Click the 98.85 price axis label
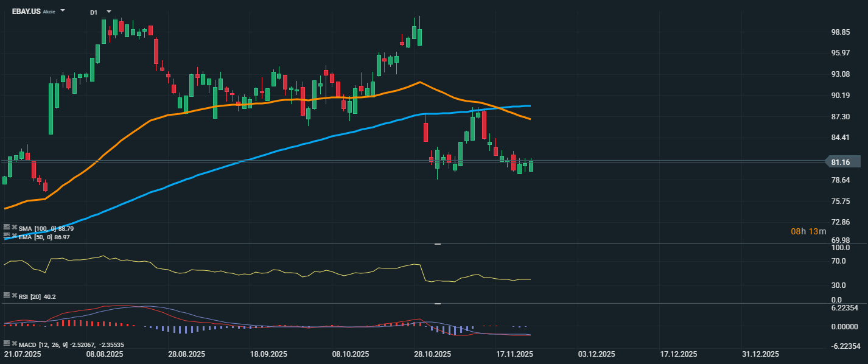 (841, 32)
